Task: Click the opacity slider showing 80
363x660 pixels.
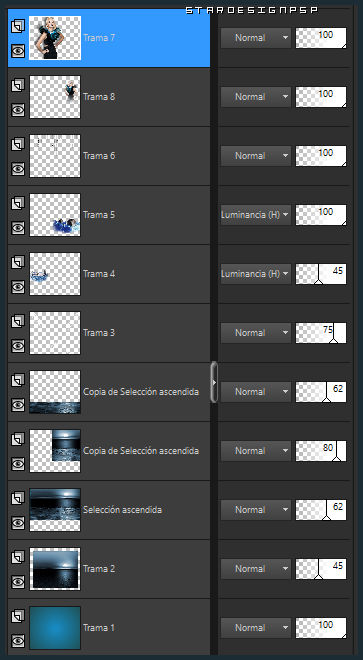Action: (x=321, y=450)
